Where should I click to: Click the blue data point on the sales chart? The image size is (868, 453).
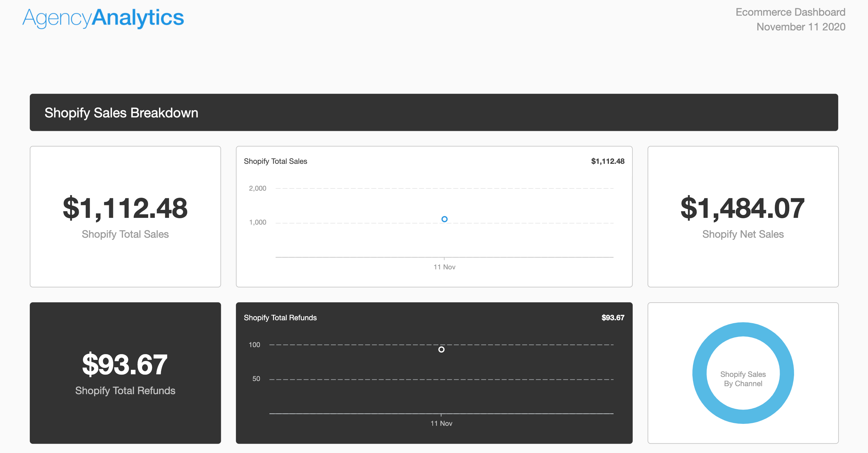[x=445, y=219]
